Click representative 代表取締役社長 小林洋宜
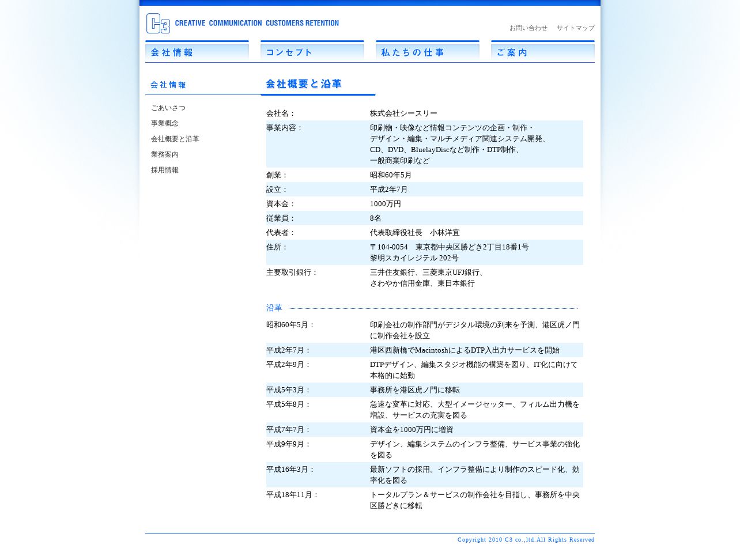The height and width of the screenshot is (560, 740). [x=415, y=233]
